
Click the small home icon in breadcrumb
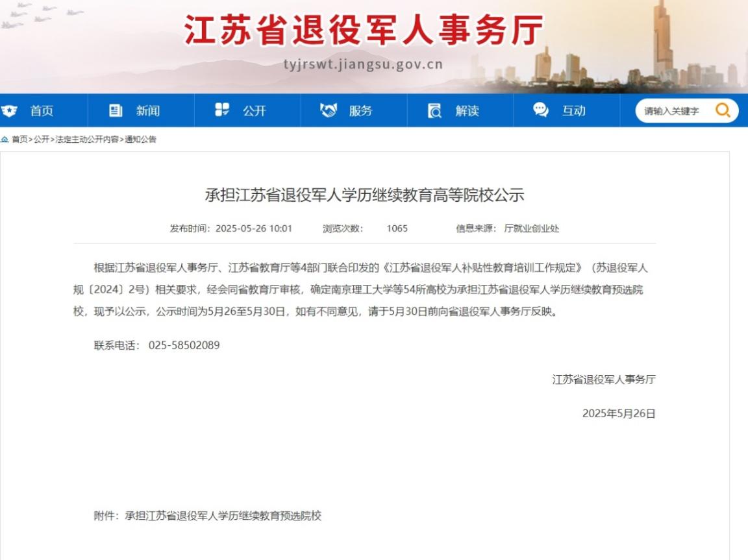(5, 140)
